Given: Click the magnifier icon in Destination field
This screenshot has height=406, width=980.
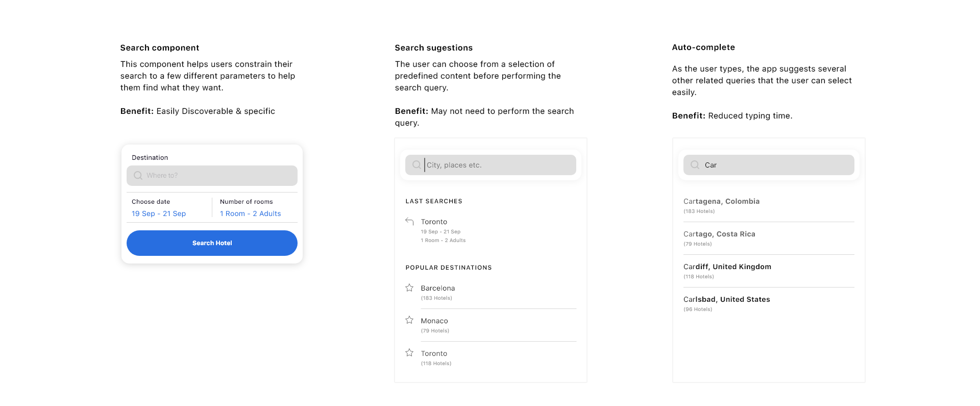Looking at the screenshot, I should point(138,176).
